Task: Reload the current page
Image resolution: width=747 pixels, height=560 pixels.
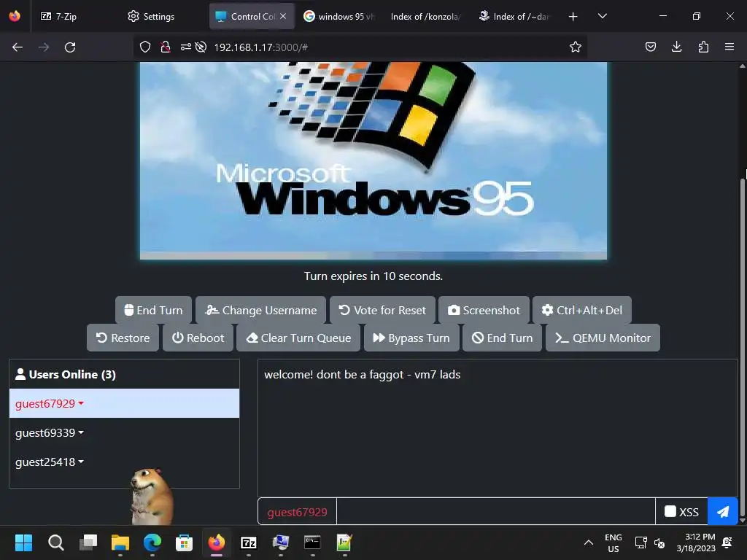Action: (x=70, y=47)
